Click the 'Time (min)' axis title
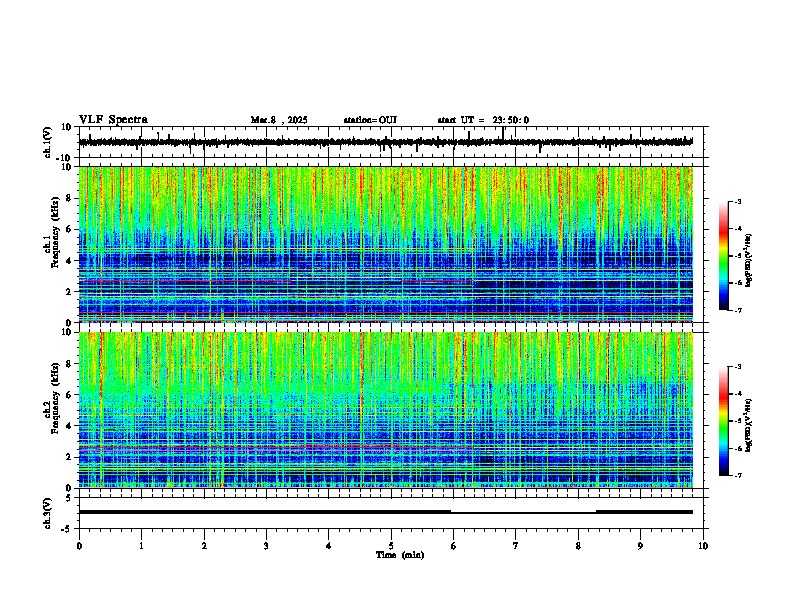 click(400, 555)
